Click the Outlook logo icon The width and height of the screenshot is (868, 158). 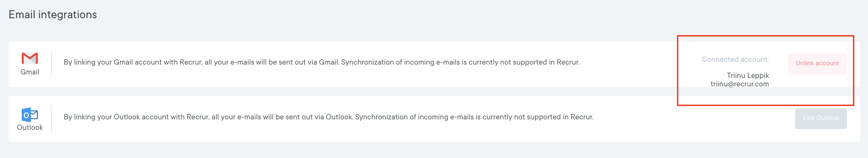click(30, 115)
